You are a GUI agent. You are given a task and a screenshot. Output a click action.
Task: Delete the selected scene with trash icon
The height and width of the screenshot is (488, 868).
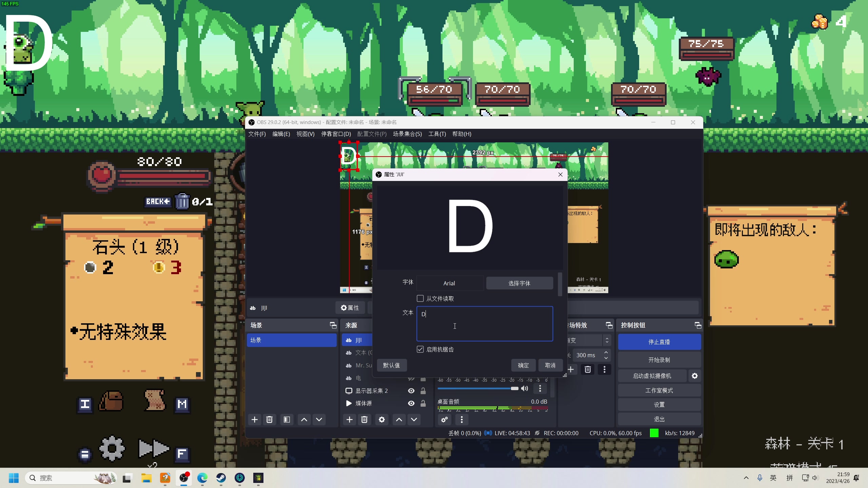[270, 420]
